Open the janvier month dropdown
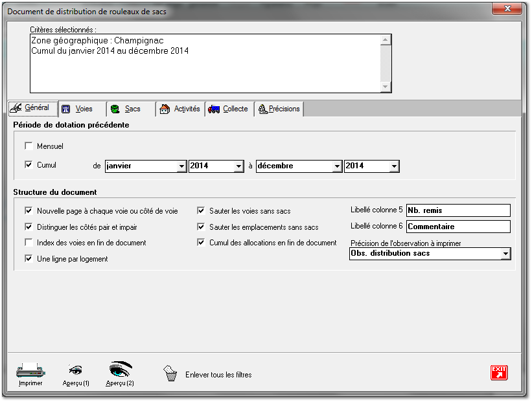This screenshot has width=532, height=402. [x=181, y=166]
